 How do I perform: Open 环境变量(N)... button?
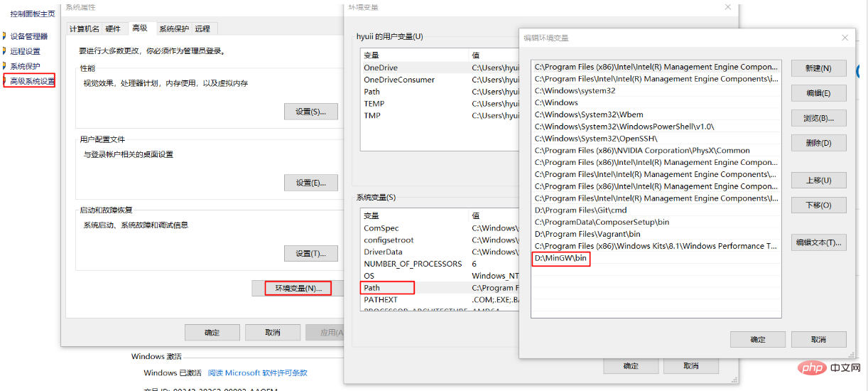point(298,288)
